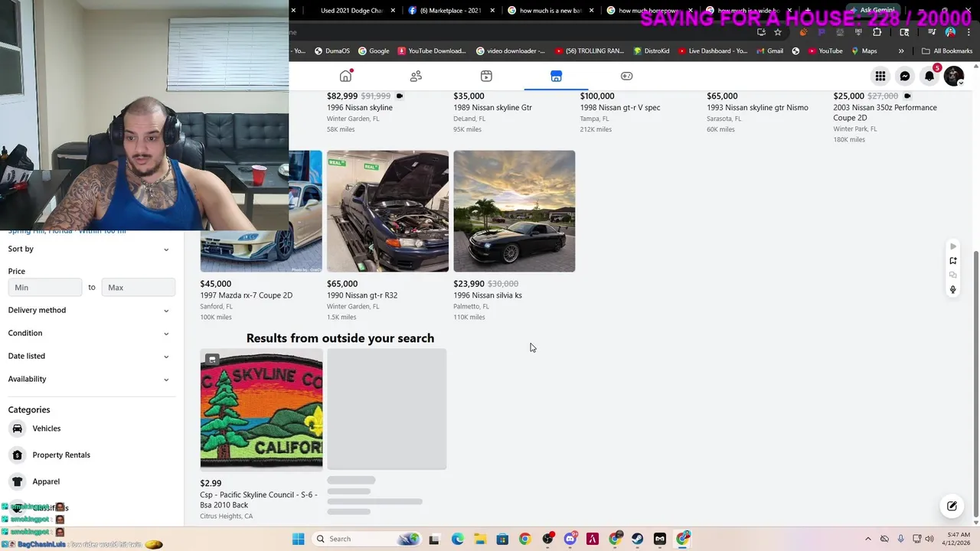The width and height of the screenshot is (980, 551).
Task: Open the Marketplace storefront icon
Action: (556, 76)
